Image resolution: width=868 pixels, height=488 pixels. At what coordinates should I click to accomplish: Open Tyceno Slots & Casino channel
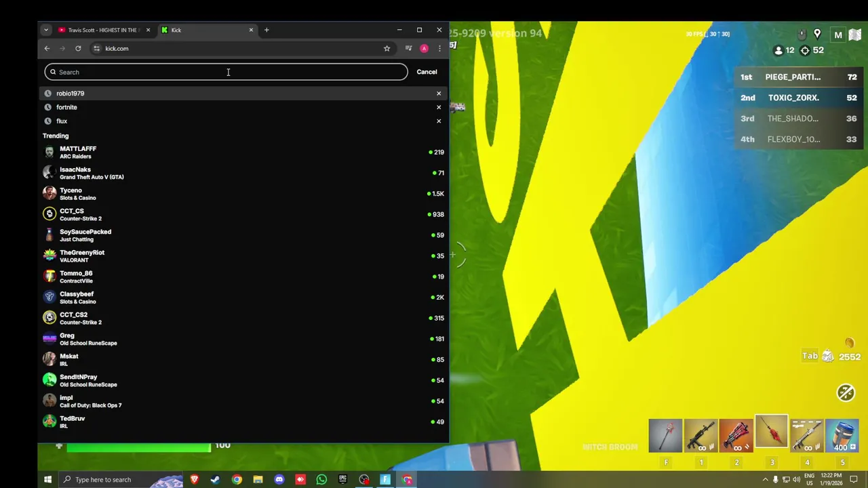[243, 194]
